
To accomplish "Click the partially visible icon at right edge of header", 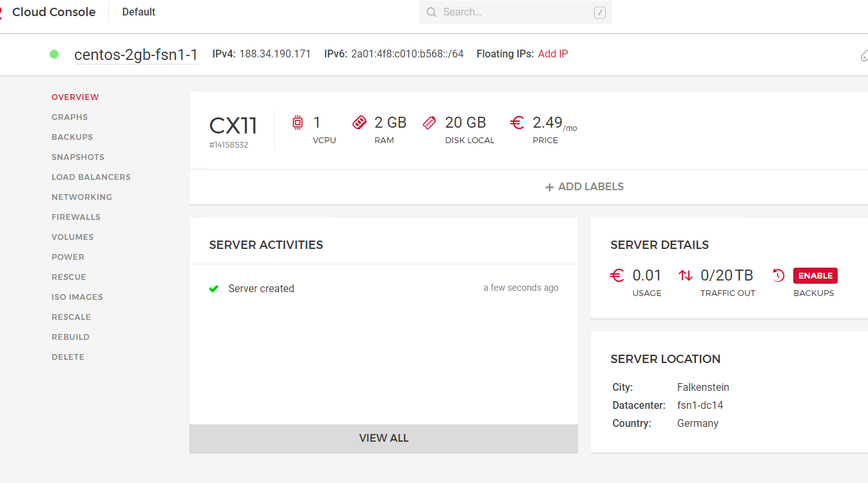I will click(865, 55).
